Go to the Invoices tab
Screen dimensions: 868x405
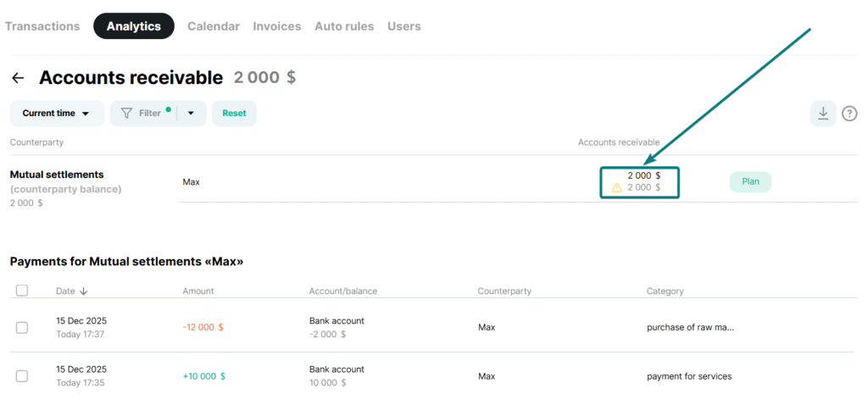tap(277, 26)
